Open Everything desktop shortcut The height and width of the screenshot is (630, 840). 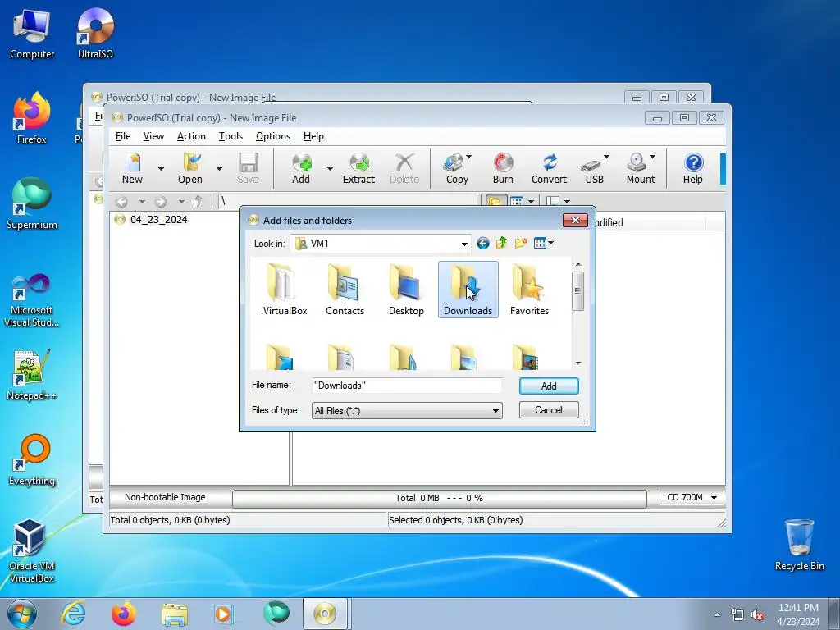click(x=32, y=459)
